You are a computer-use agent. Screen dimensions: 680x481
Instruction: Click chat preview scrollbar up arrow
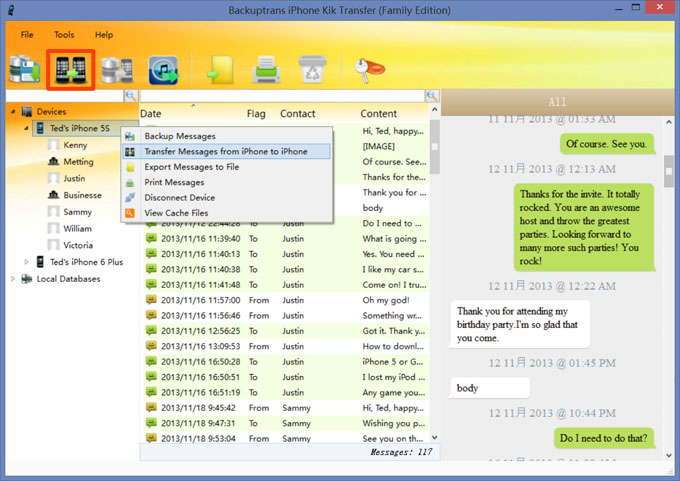pyautogui.click(x=669, y=122)
